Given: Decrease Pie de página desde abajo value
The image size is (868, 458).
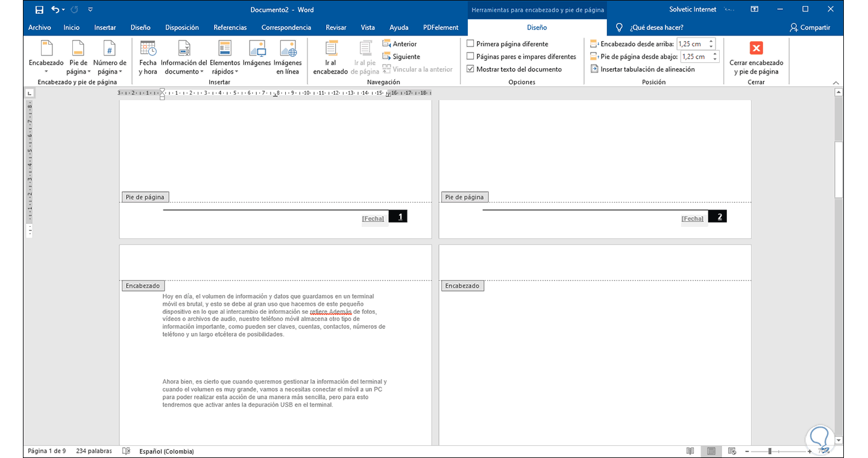Looking at the screenshot, I should point(715,60).
